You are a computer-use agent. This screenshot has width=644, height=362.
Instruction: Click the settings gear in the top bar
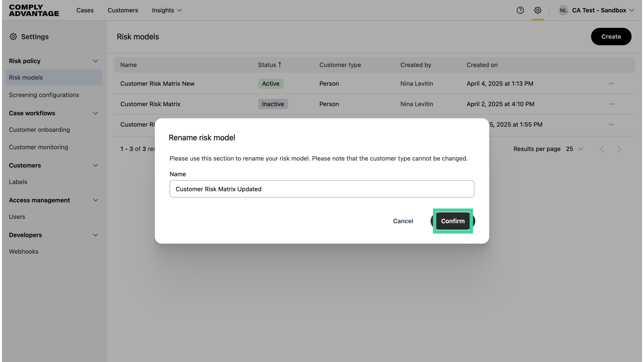point(538,10)
